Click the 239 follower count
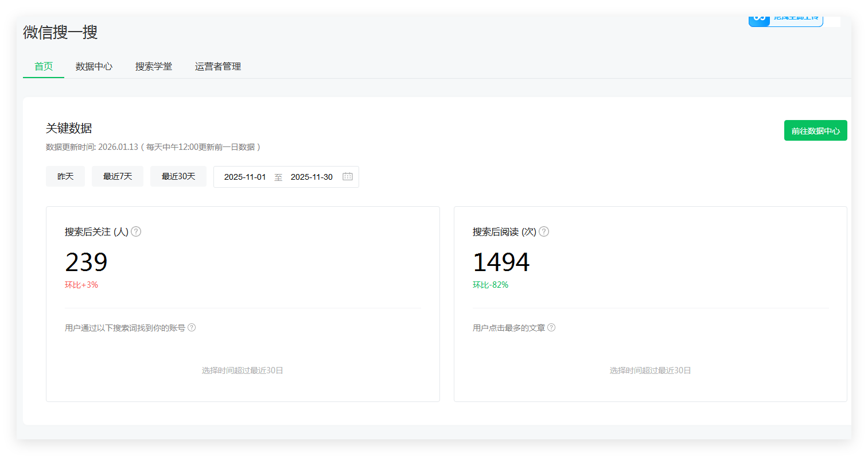Screen dimensions: 868x456 click(86, 262)
